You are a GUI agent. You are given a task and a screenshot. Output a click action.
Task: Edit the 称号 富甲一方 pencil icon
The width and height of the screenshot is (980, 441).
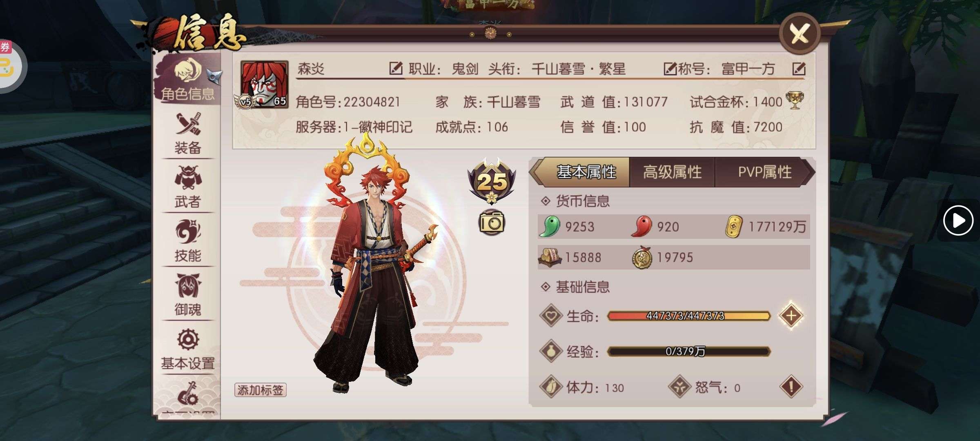click(x=799, y=69)
